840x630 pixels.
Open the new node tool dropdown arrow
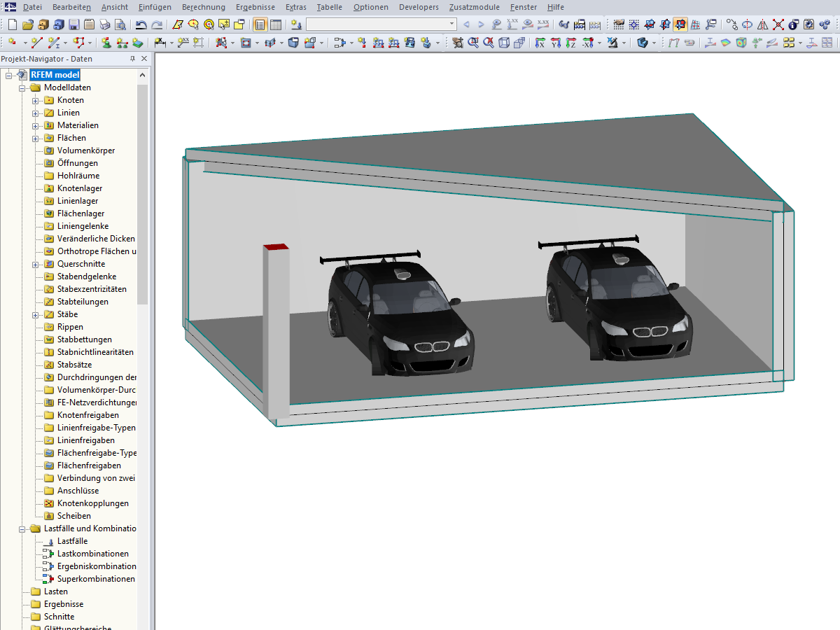click(24, 43)
